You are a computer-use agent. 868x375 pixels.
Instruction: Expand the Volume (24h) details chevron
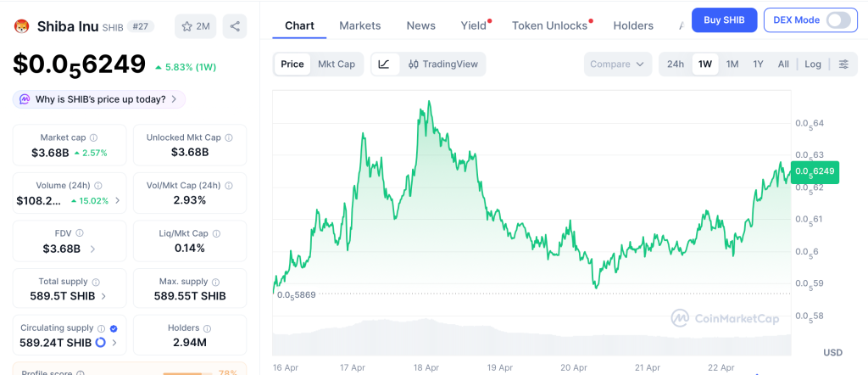[x=117, y=201]
